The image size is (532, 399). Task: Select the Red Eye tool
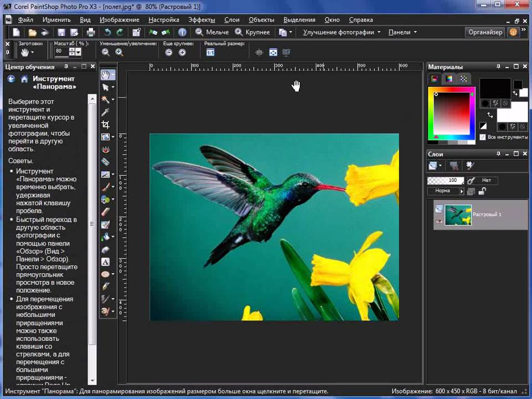pos(105,149)
